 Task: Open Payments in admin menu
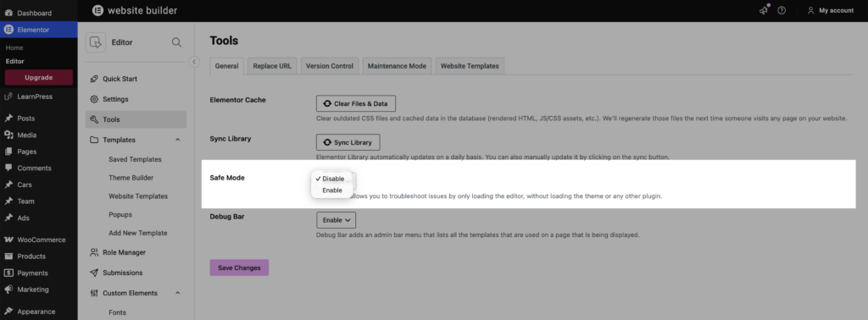point(39,273)
